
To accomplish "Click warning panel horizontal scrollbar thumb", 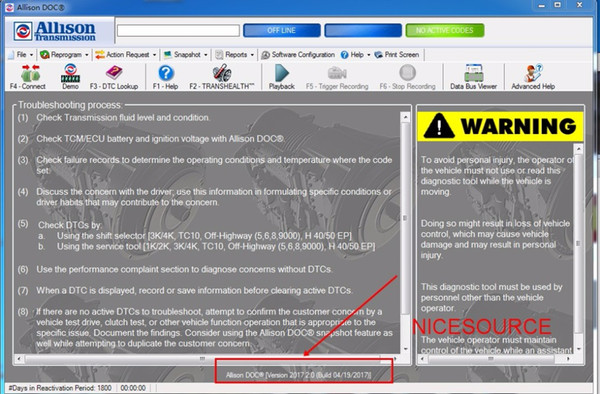I will [x=491, y=359].
